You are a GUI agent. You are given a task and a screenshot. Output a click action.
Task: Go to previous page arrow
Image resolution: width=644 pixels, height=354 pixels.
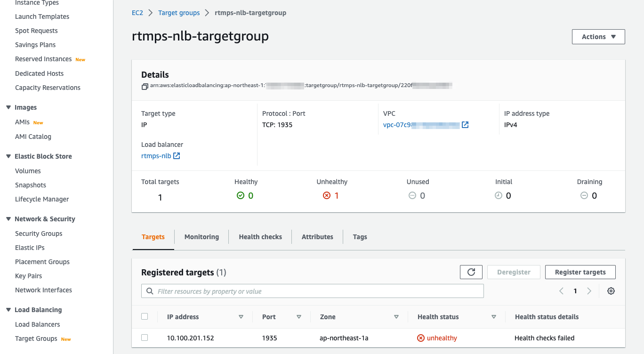pyautogui.click(x=561, y=291)
